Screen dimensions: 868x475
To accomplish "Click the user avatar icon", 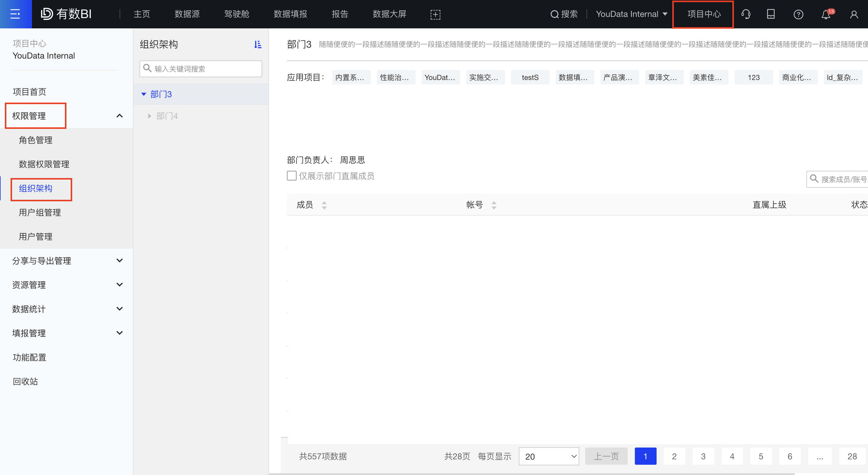I will (x=854, y=14).
